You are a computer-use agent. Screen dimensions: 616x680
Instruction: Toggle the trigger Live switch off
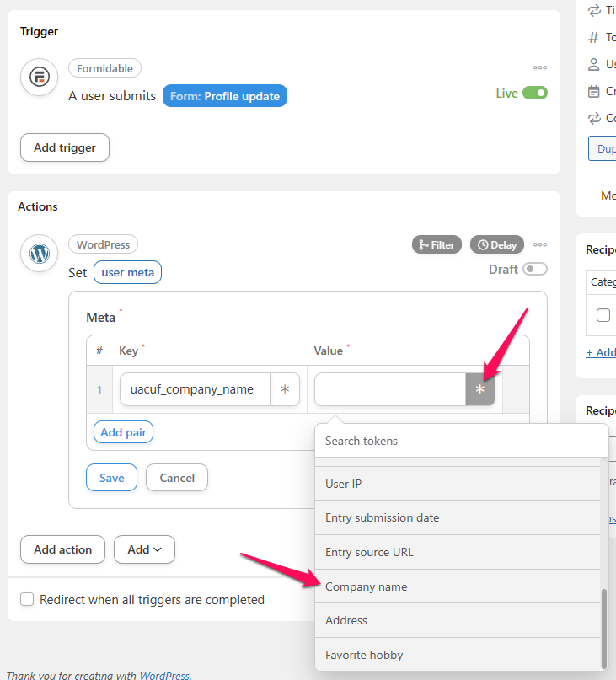tap(534, 93)
